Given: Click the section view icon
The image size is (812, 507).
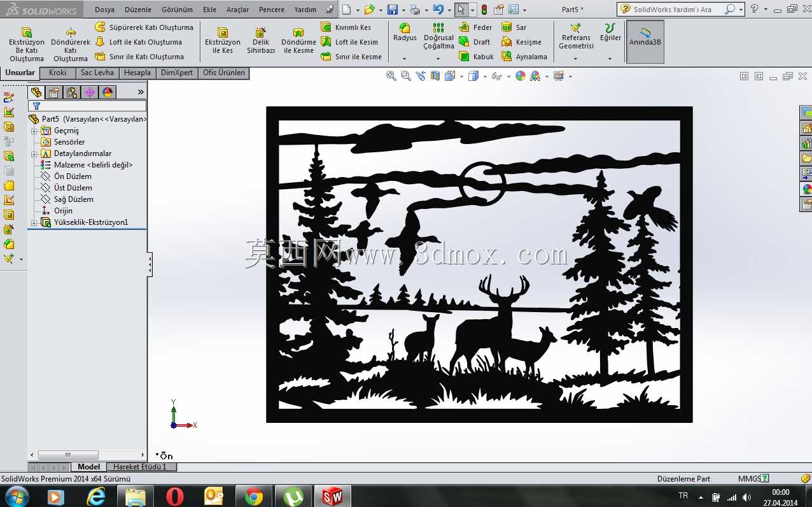Looking at the screenshot, I should 435,76.
